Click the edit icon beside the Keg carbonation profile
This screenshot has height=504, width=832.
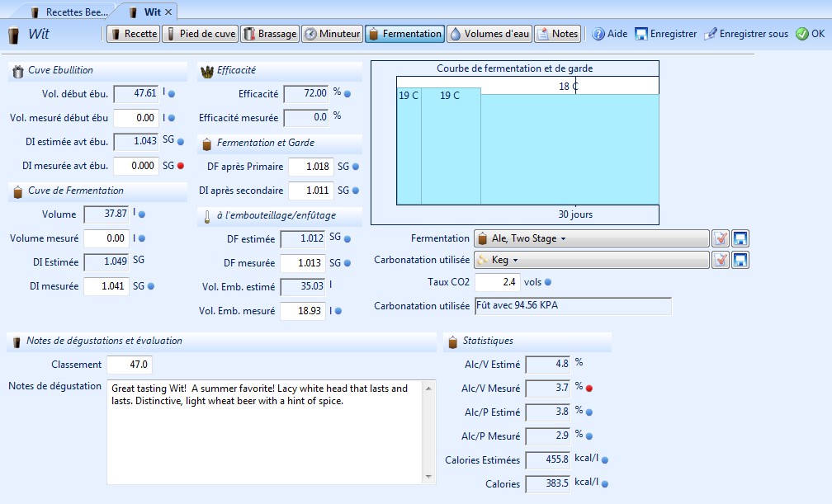(x=721, y=260)
